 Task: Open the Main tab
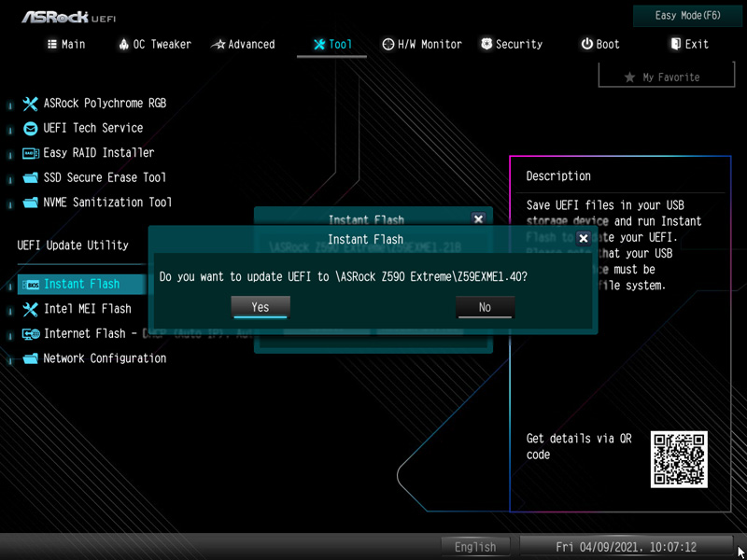coord(66,44)
